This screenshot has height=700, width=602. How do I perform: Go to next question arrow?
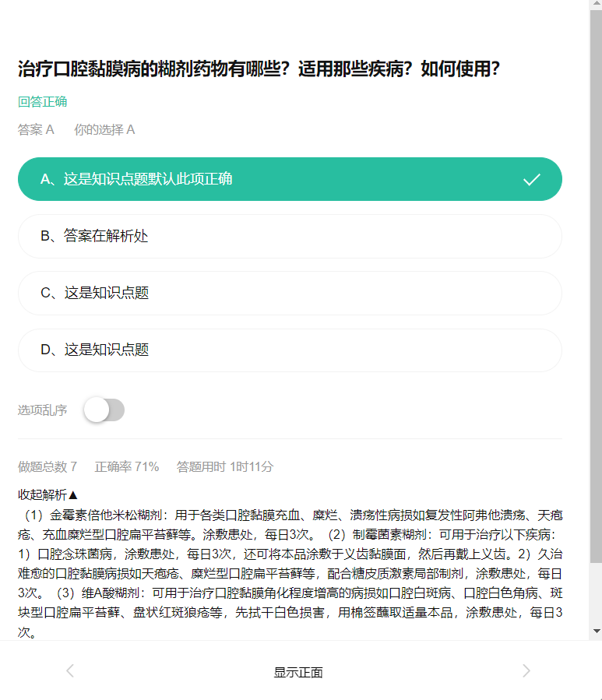pyautogui.click(x=526, y=670)
